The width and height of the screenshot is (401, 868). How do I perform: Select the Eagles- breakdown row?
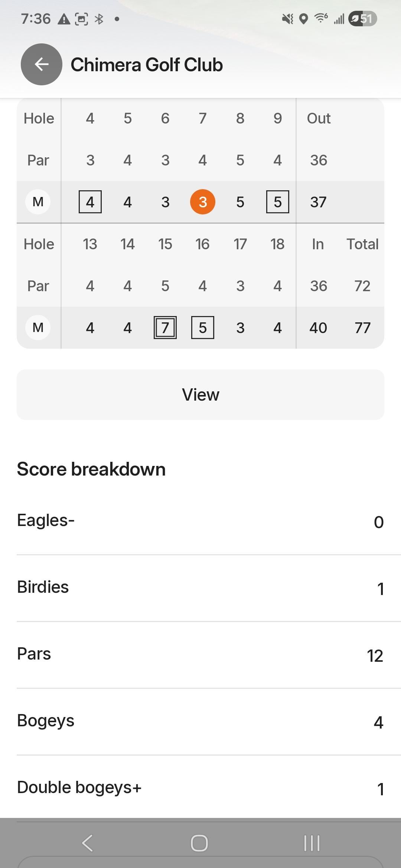[200, 521]
